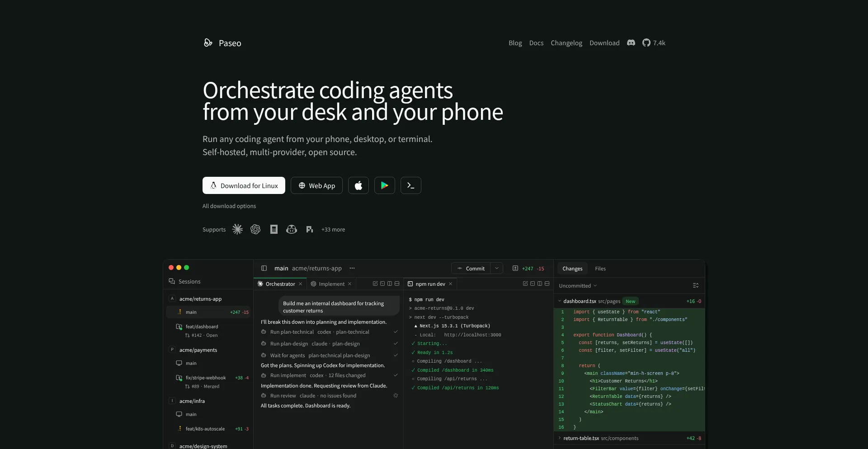Open the three-dot menu after acme/returns-app

[x=352, y=268]
